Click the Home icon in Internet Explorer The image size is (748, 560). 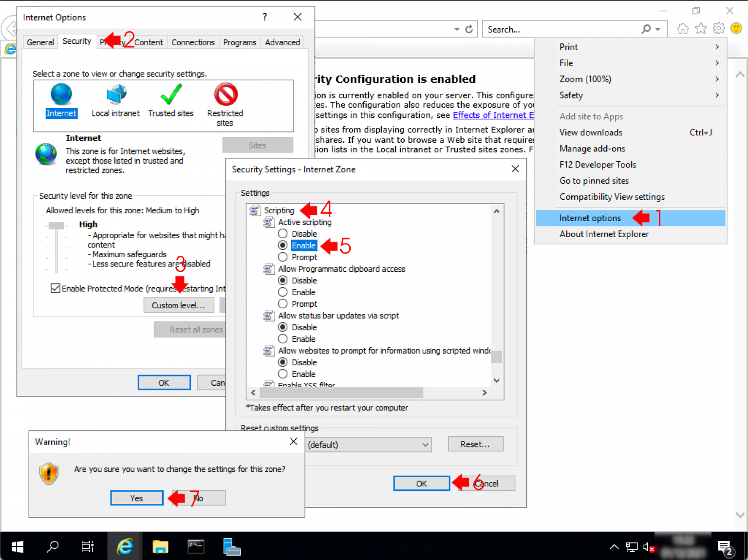[x=683, y=28]
